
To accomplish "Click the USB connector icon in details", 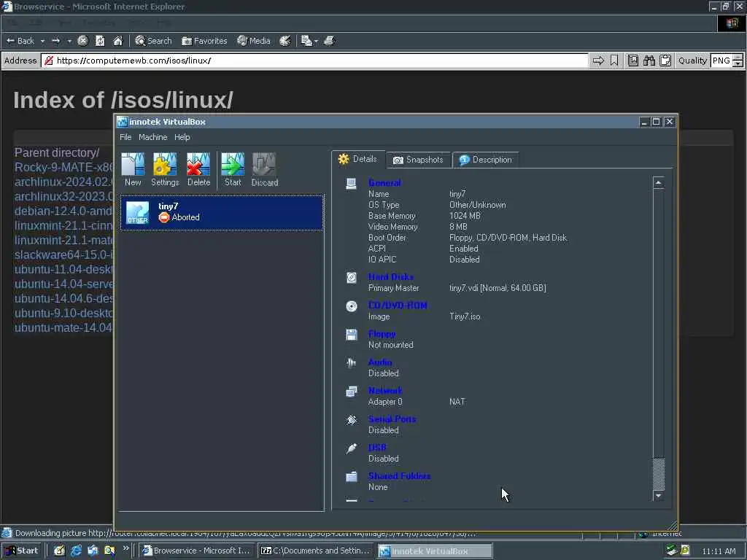I will click(x=352, y=448).
